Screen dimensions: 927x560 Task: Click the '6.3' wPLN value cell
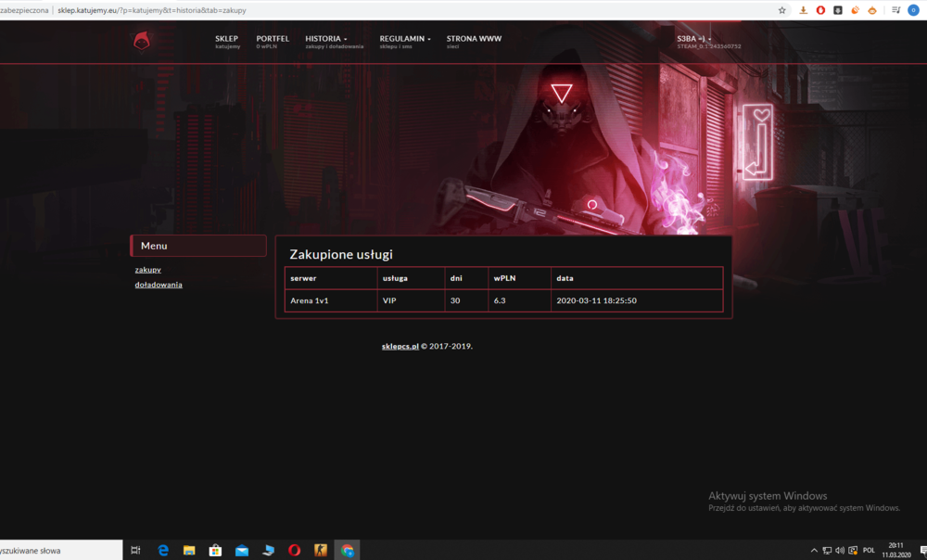pos(520,300)
